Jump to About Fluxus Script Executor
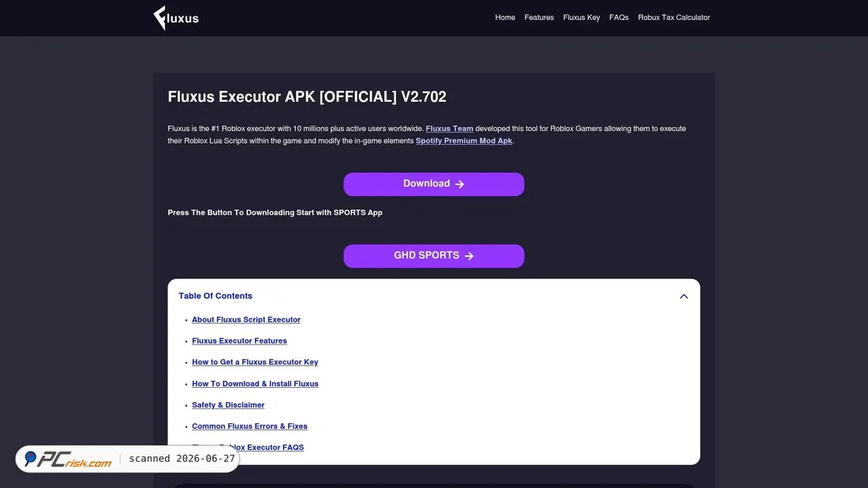 tap(245, 320)
